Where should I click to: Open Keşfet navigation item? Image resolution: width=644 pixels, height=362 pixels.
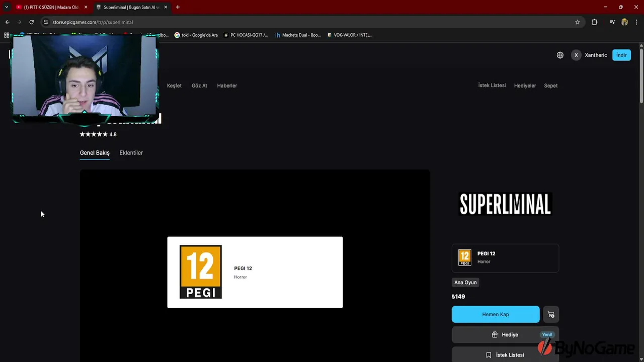coord(174,85)
